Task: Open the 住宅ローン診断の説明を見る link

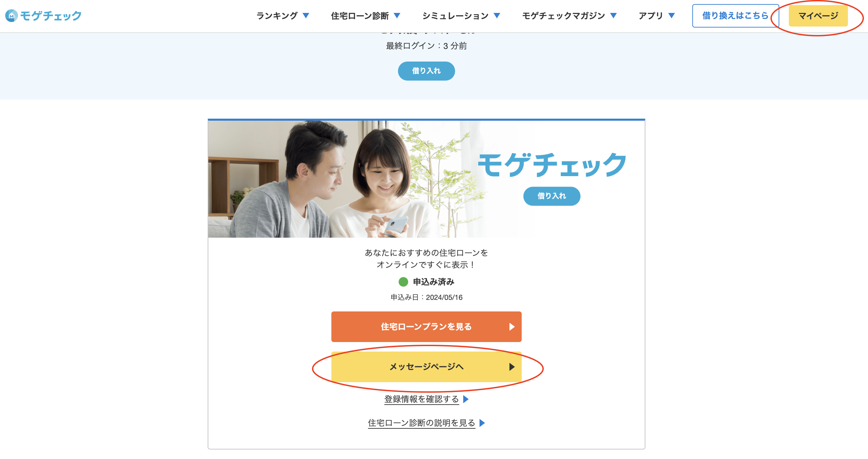Action: 421,423
